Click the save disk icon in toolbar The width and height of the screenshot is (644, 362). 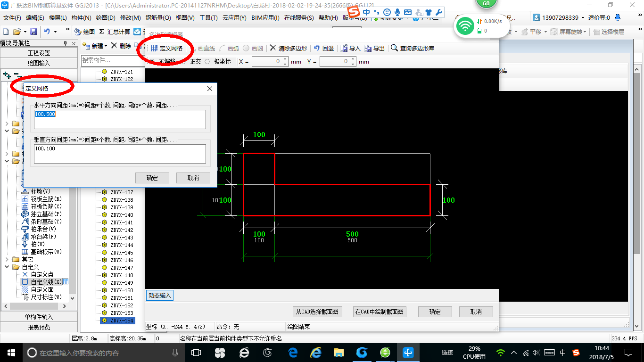coord(33,32)
